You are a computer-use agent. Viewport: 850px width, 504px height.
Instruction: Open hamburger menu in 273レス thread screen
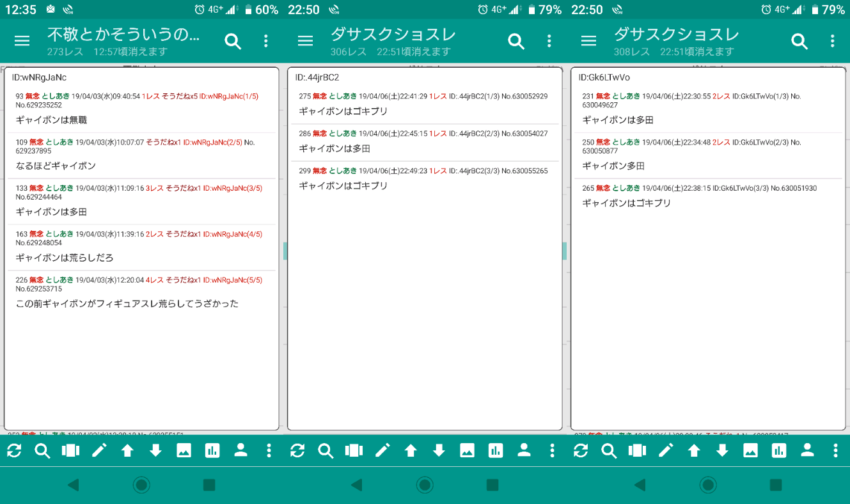point(22,41)
